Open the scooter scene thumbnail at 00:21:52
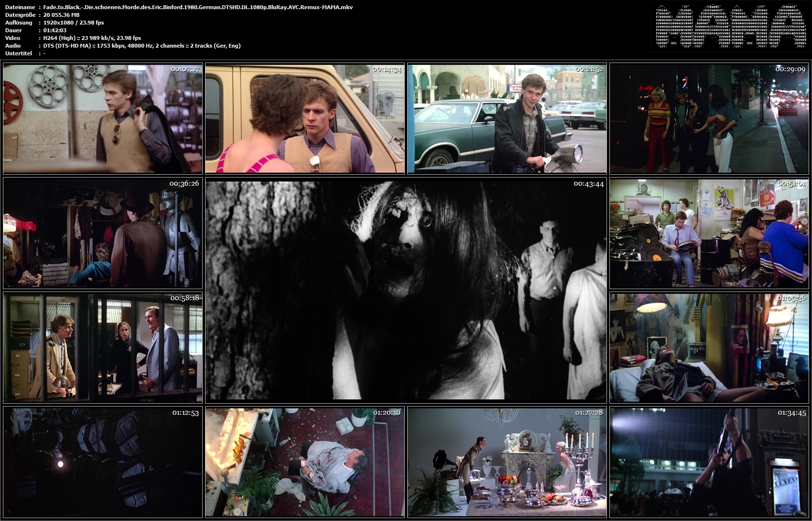The width and height of the screenshot is (812, 521). 507,118
